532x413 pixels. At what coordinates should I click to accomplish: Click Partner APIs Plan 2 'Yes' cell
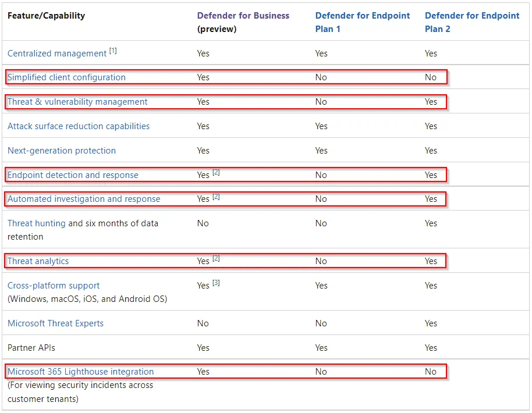[431, 347]
